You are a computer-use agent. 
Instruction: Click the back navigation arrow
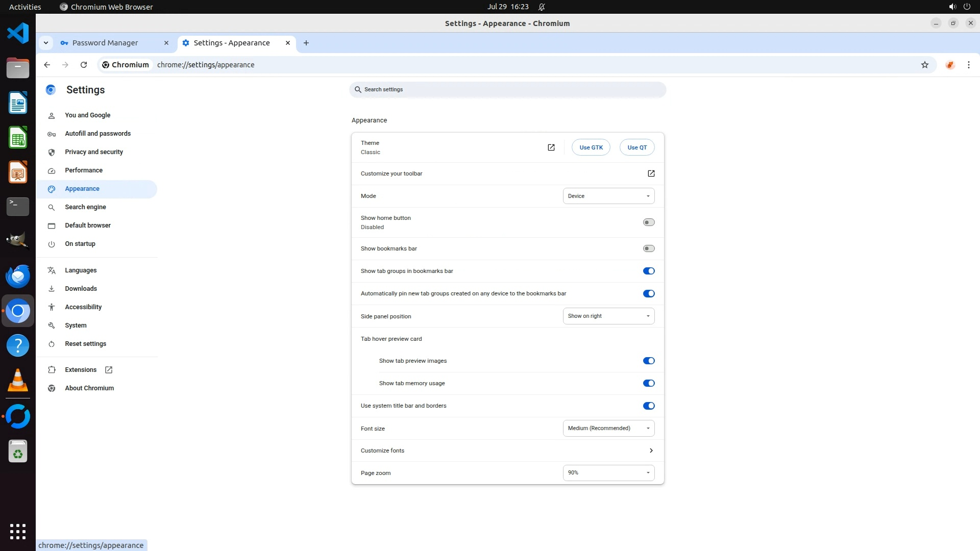tap(47, 65)
